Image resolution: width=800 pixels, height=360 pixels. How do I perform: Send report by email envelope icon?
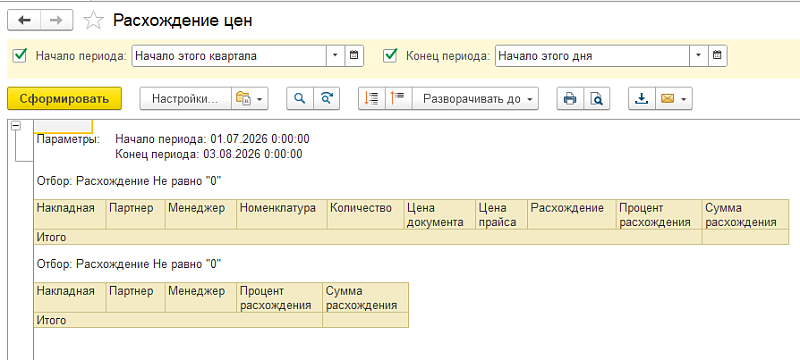673,99
